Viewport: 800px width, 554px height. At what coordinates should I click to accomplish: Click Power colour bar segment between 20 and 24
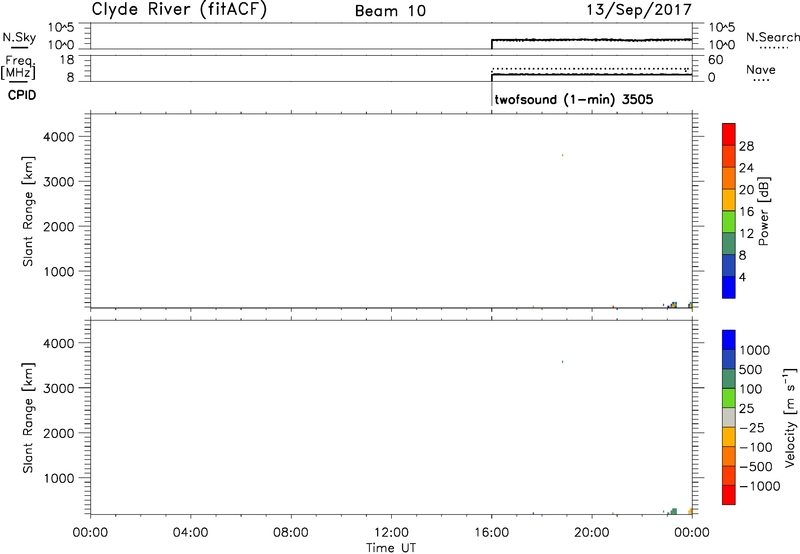tap(729, 178)
